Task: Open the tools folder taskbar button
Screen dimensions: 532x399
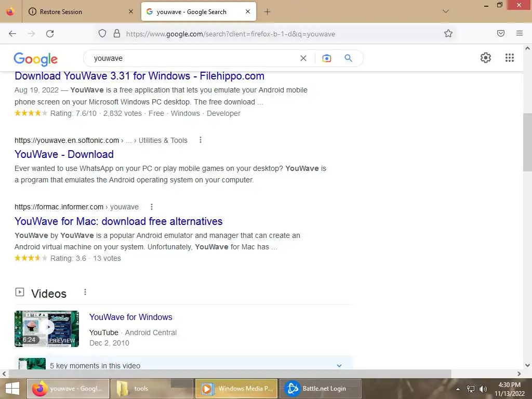Action: [x=152, y=389]
